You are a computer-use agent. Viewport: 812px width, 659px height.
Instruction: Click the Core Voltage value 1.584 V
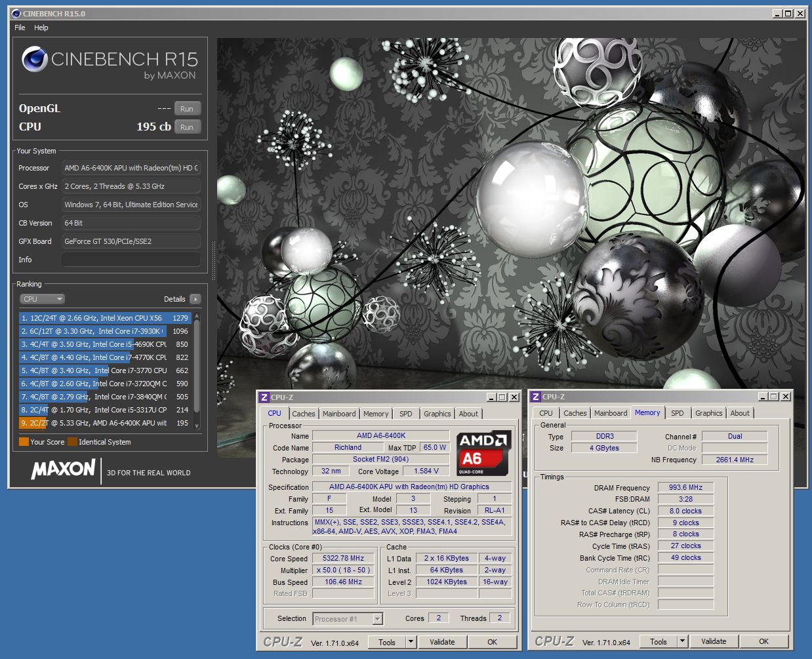[426, 471]
